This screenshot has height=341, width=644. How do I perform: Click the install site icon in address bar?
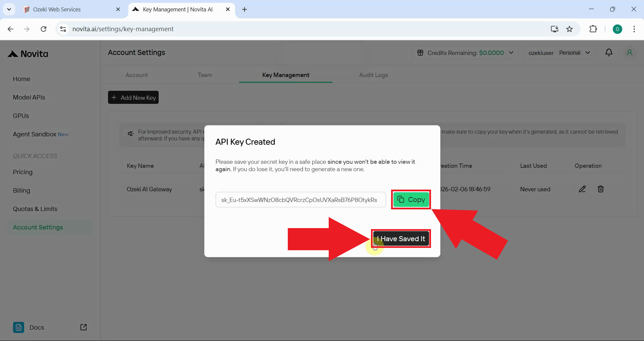coord(554,29)
